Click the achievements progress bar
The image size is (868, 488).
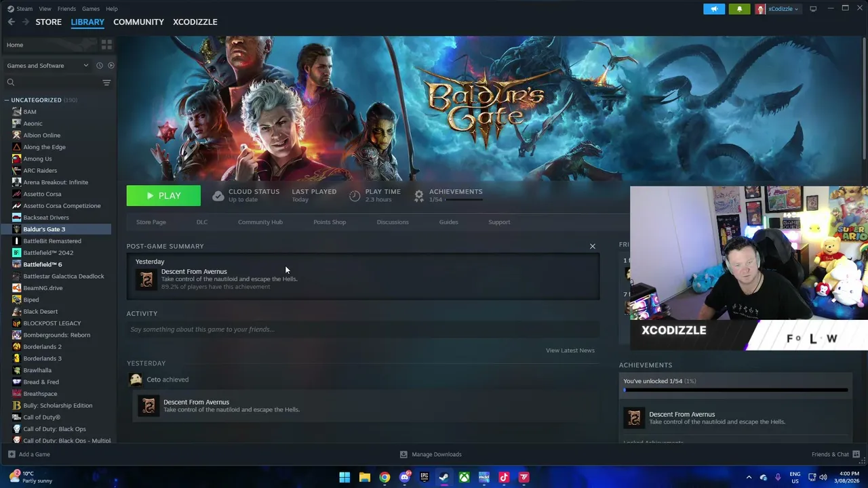pos(736,390)
